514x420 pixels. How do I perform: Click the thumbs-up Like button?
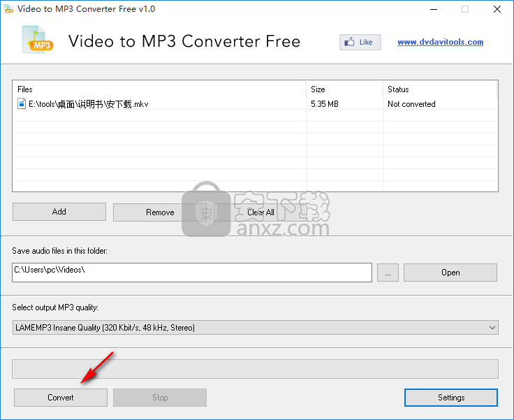360,42
